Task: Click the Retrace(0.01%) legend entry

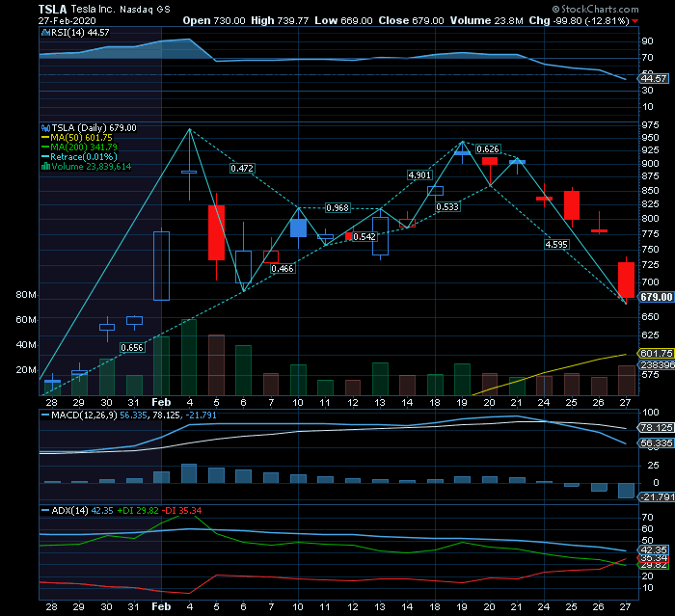Action: 79,157
